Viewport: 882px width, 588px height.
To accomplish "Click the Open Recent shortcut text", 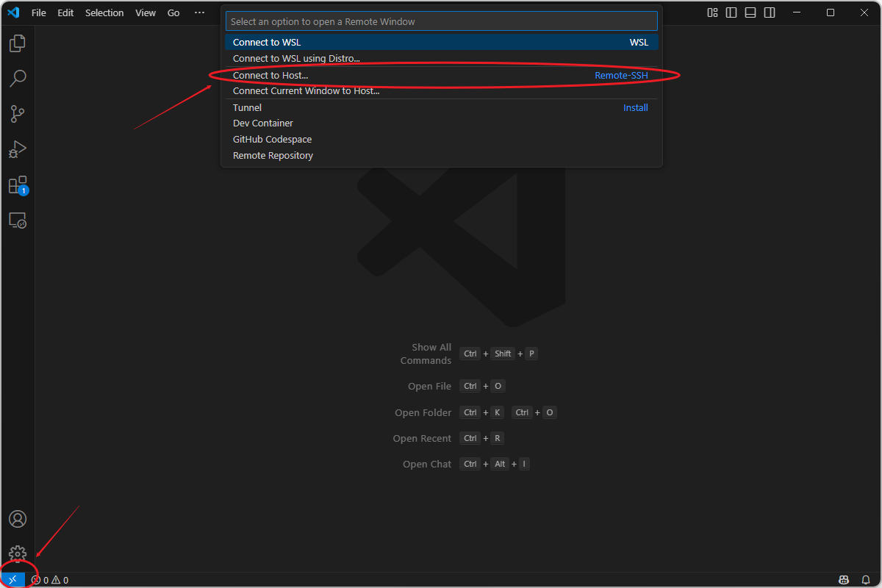I will point(422,438).
